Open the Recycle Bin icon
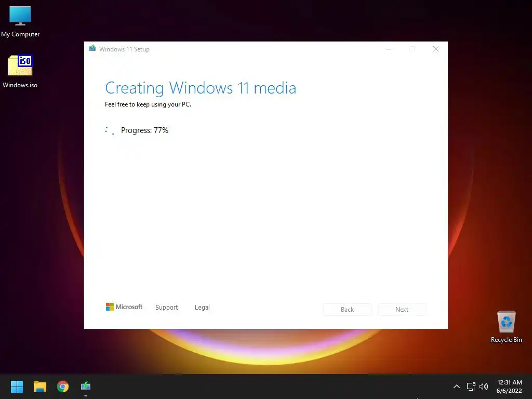The width and height of the screenshot is (532, 399). tap(506, 327)
